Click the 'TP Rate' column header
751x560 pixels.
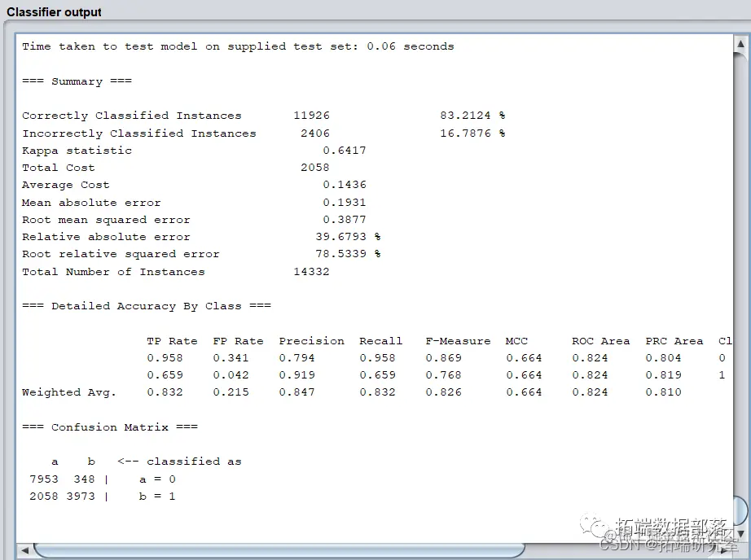pyautogui.click(x=172, y=341)
